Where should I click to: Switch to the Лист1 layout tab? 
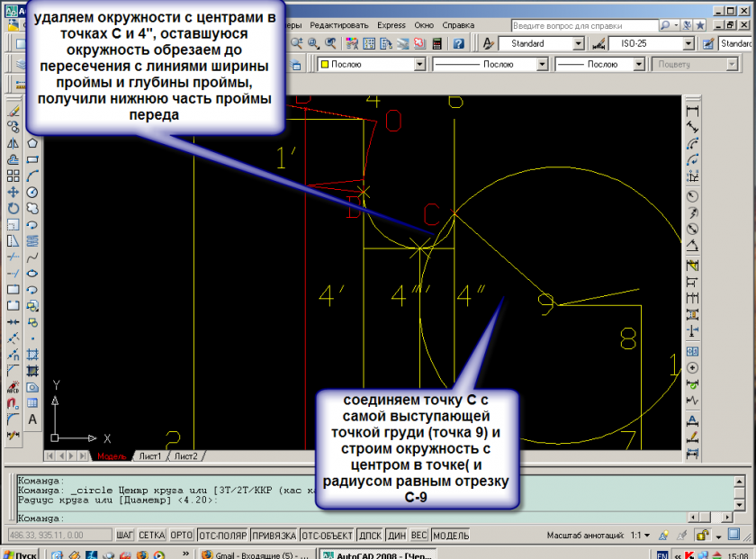(x=149, y=456)
